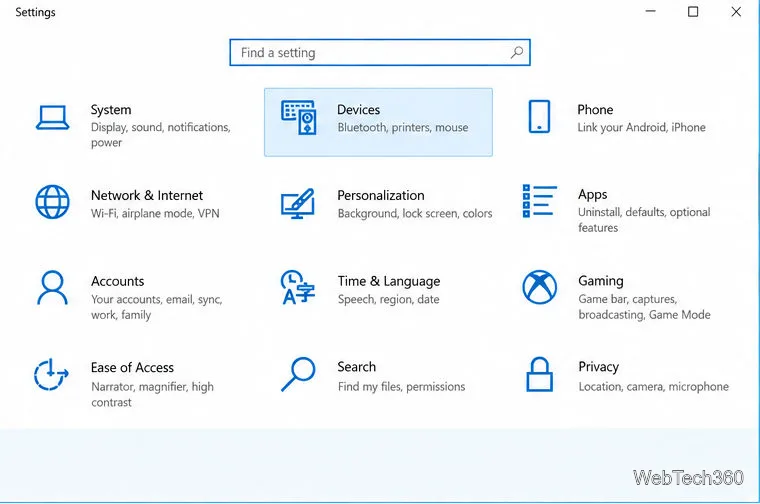Screen dimensions: 760x504
Task: Click "Display, sound, notifications, power" text
Action: click(161, 135)
